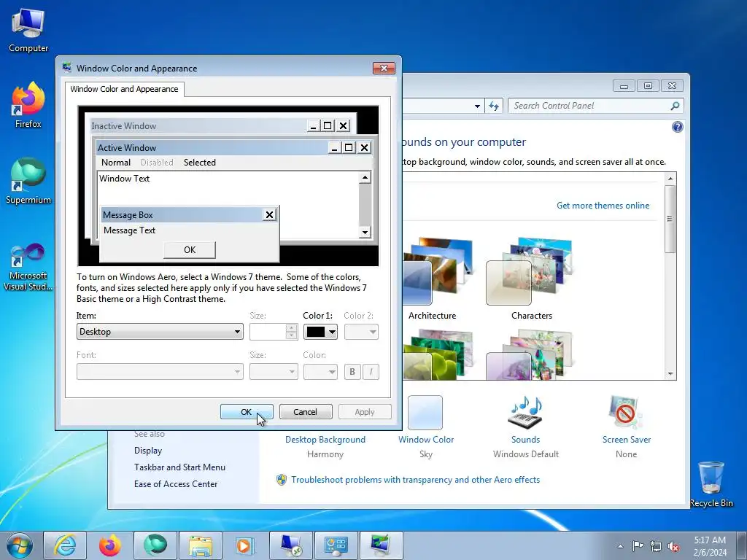Click the themes list scrollbar down arrow

tap(670, 374)
